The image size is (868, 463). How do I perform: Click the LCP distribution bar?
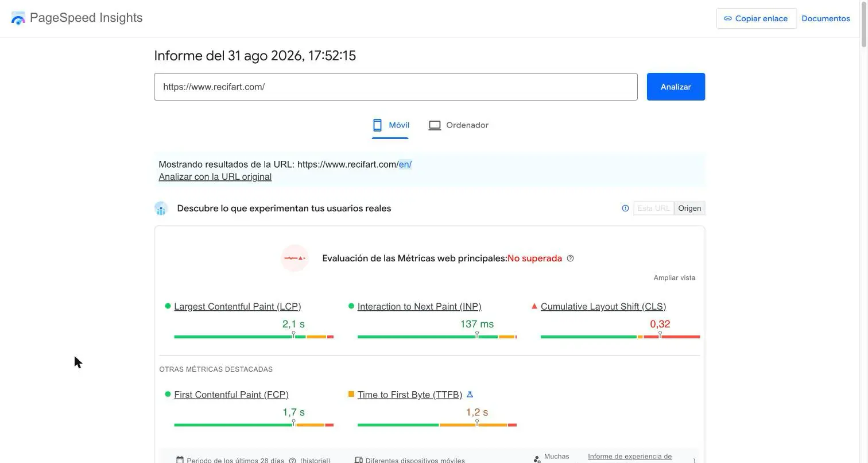[x=254, y=337]
